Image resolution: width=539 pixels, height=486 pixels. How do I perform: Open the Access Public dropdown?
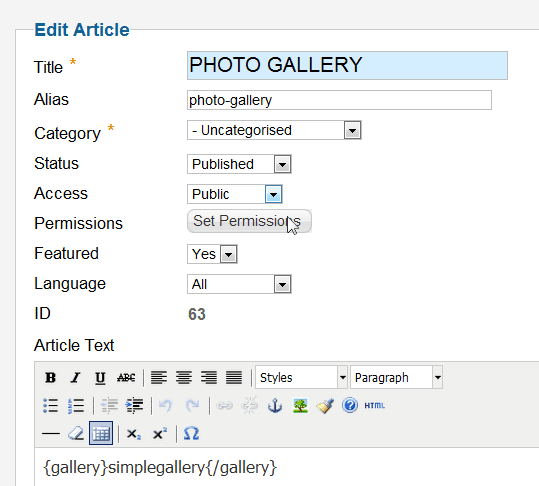tap(235, 194)
